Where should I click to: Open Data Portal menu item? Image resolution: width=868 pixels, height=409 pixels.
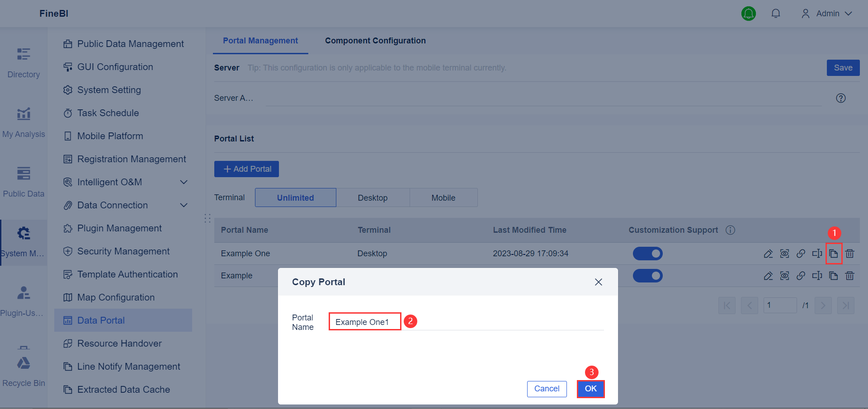pyautogui.click(x=123, y=320)
